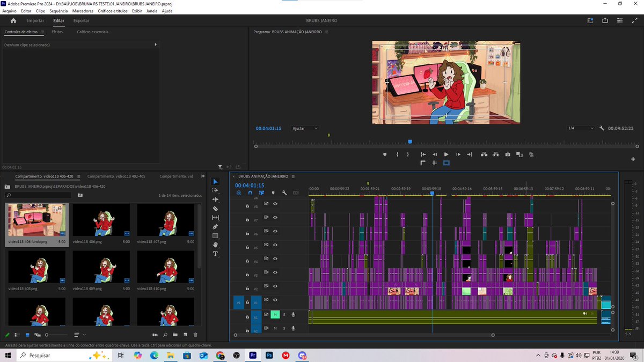Open button editor plus icon
This screenshot has height=362, width=644.
633,159
